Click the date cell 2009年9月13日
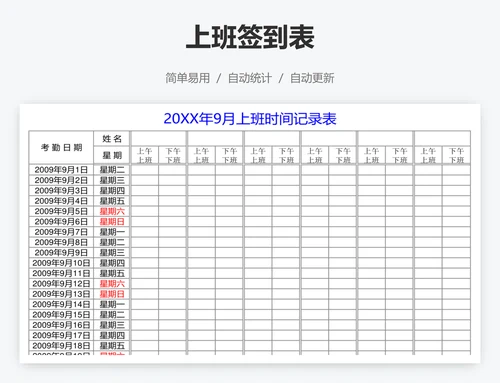 coord(61,294)
